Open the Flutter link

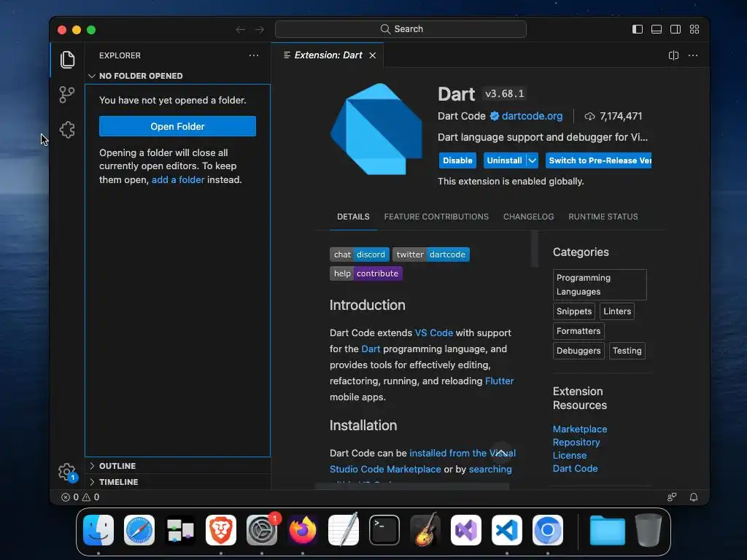[499, 381]
